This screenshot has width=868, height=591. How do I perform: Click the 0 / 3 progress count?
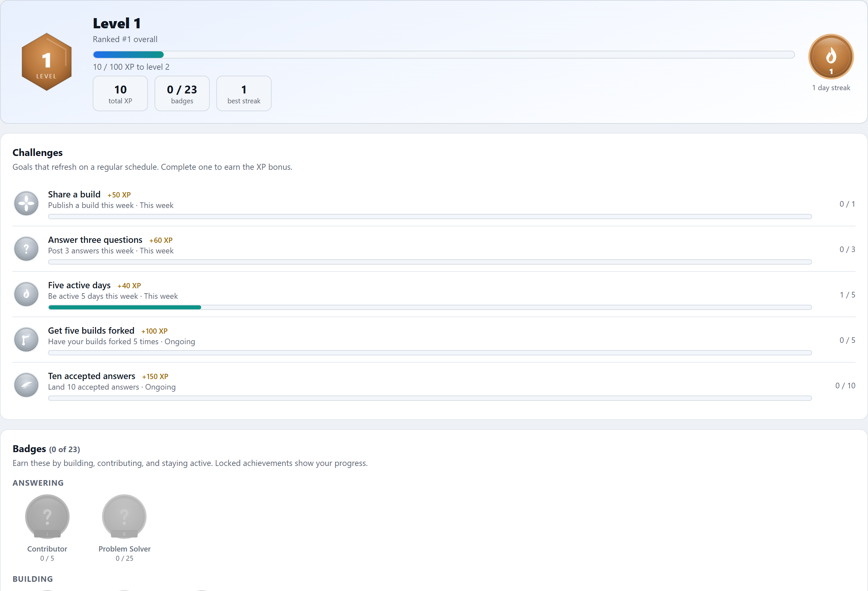pos(848,249)
